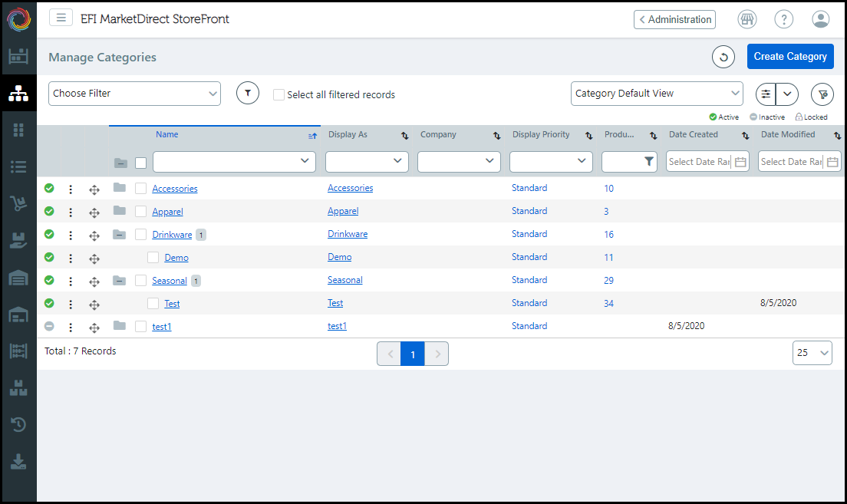Click the Products column funnel filter icon
847x504 pixels.
[649, 162]
